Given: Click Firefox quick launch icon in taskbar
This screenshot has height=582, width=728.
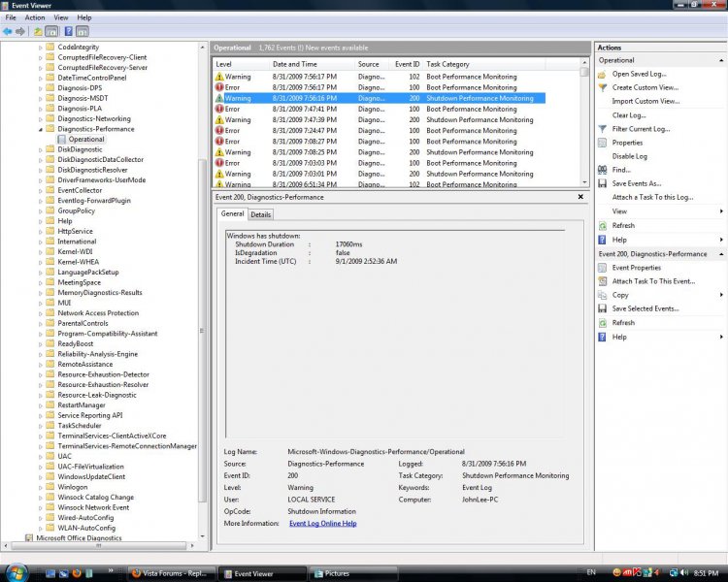Looking at the screenshot, I should pos(77,573).
